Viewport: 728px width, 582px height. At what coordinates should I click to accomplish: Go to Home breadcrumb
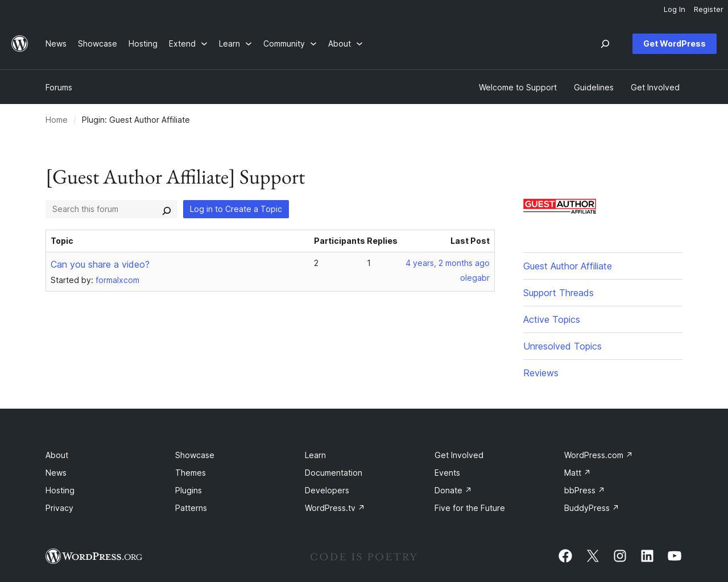pyautogui.click(x=56, y=120)
